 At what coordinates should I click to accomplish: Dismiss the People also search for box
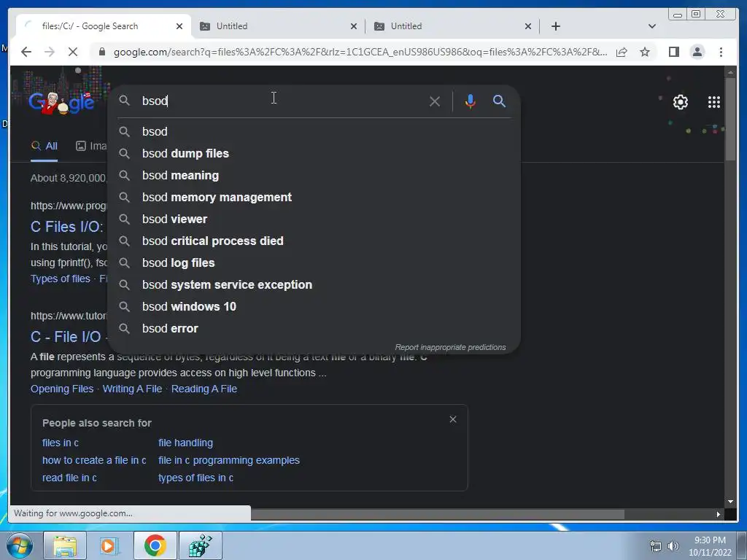tap(452, 419)
